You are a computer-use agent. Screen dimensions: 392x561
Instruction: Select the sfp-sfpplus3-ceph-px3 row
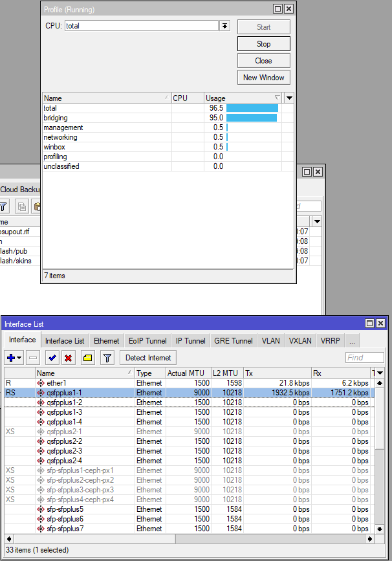point(190,490)
